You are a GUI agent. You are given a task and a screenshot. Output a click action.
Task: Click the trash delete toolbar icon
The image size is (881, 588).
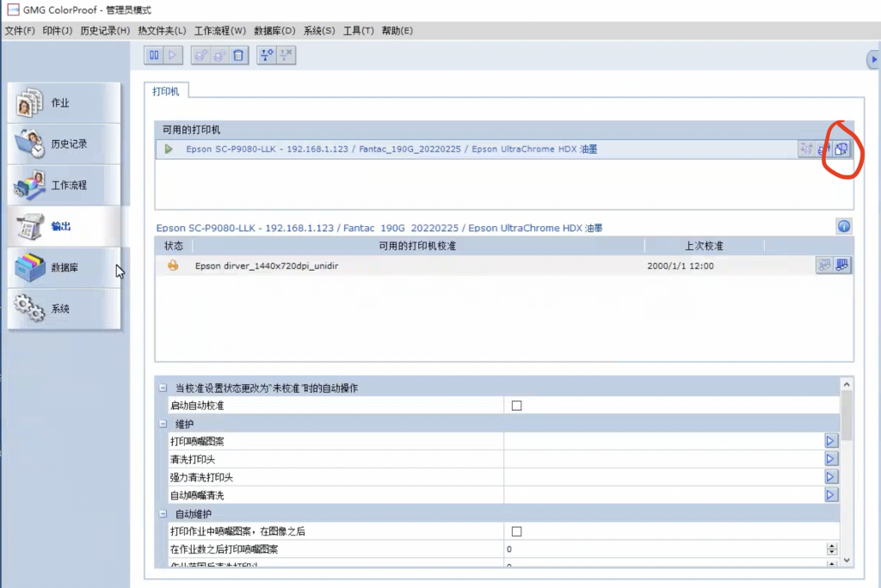tap(238, 55)
